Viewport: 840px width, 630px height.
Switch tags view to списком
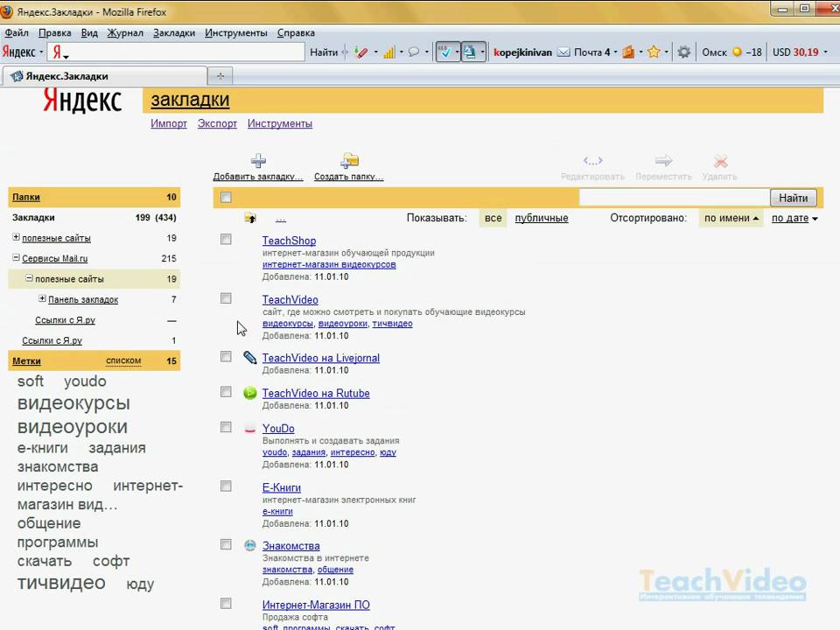pos(123,360)
